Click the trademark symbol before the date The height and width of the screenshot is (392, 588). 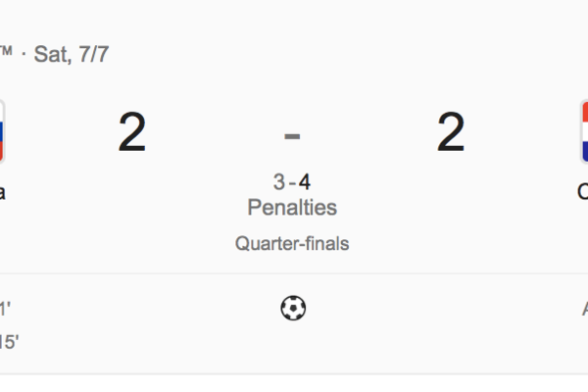[x=7, y=51]
